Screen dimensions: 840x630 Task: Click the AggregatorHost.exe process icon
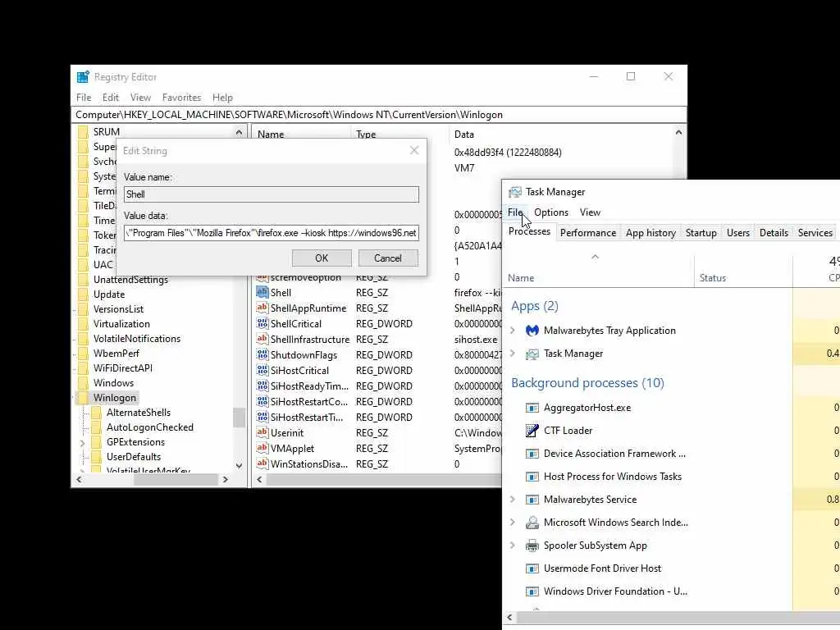[x=532, y=408]
